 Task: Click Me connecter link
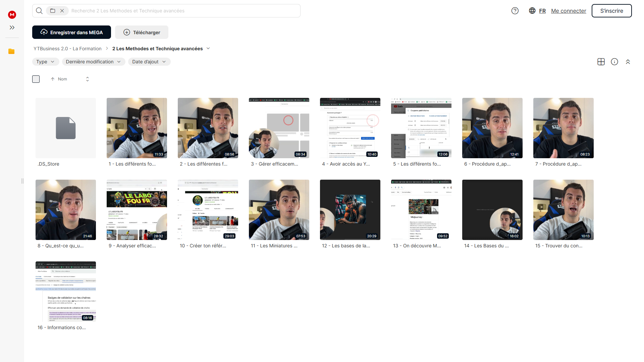569,11
